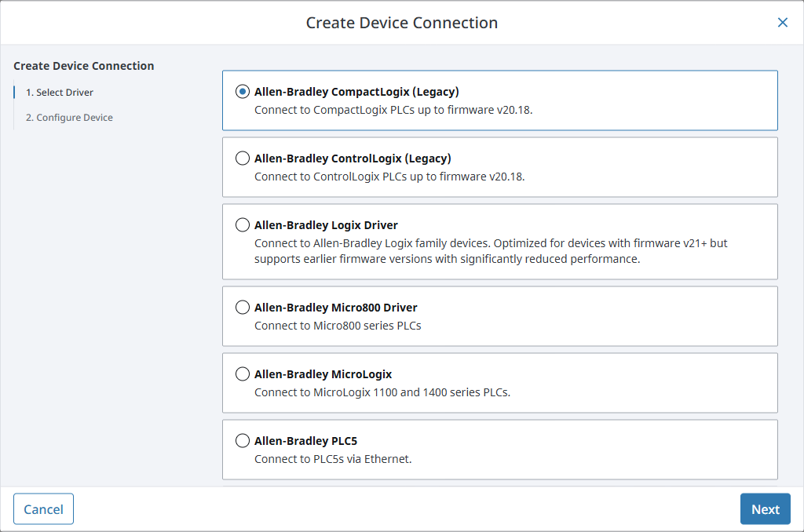Close the Create Device Connection dialog
This screenshot has width=804, height=532.
(783, 23)
